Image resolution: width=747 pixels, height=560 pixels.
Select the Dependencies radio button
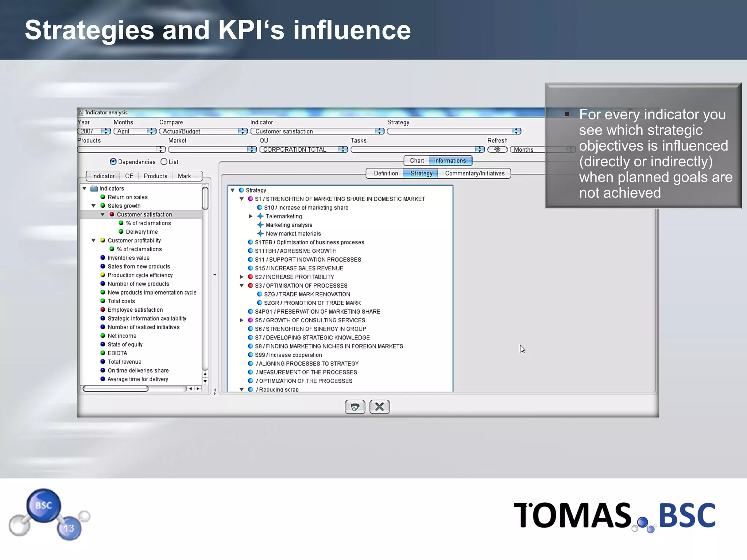click(113, 162)
